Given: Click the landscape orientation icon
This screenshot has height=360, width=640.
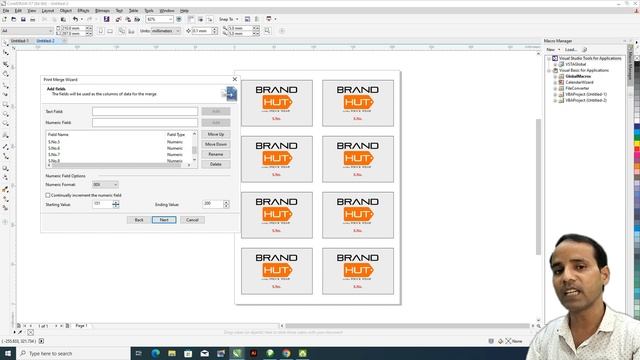Looking at the screenshot, I should click(110, 31).
